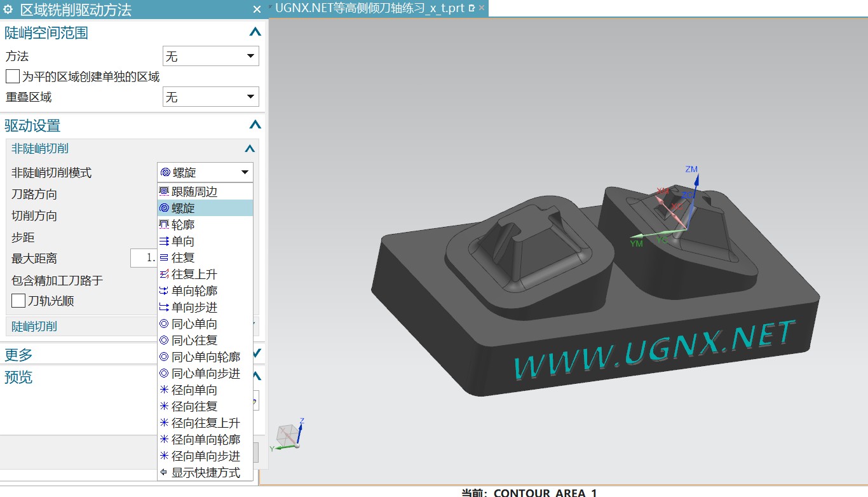Select 单向 cut pattern
Image resolution: width=868 pixels, height=497 pixels.
click(205, 241)
